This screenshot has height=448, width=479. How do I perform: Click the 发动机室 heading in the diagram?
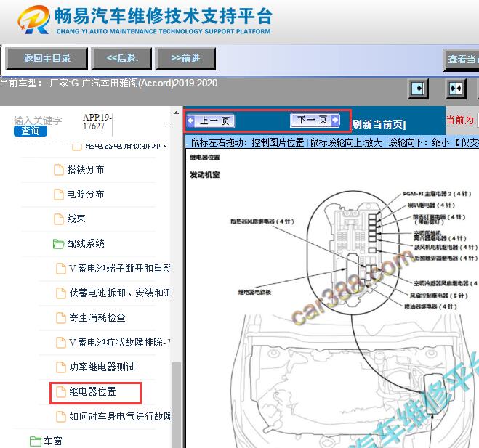[205, 175]
